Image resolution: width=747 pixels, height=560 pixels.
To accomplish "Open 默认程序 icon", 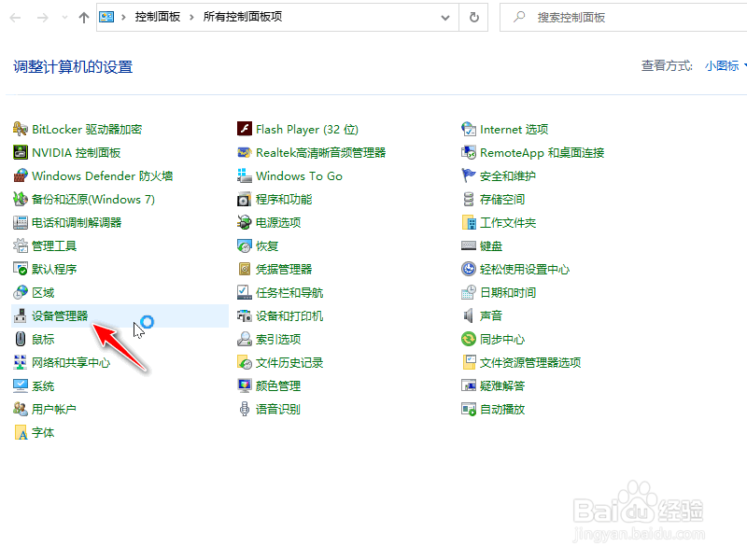I will [x=20, y=269].
